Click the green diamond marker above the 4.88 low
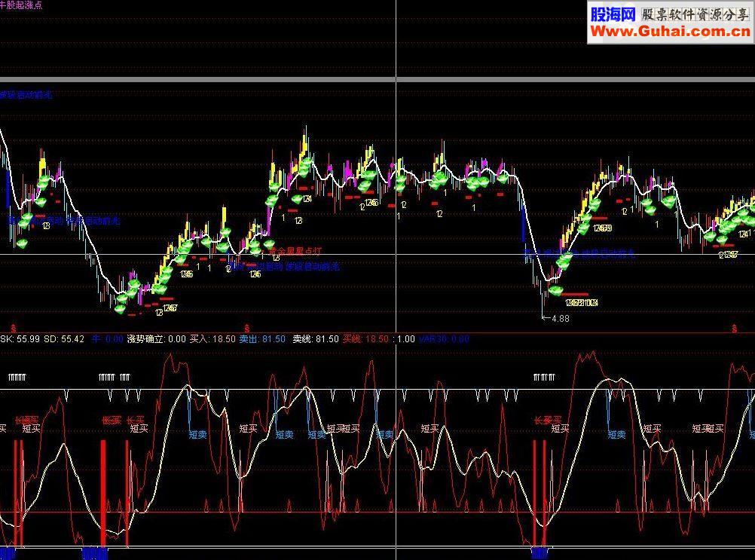The height and width of the screenshot is (560, 755). (555, 290)
